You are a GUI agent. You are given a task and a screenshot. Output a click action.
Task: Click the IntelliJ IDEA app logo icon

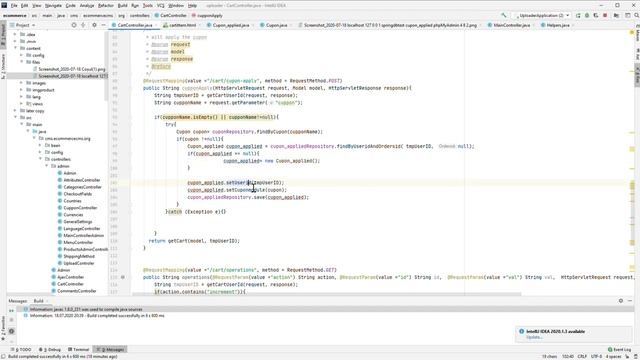point(4,5)
